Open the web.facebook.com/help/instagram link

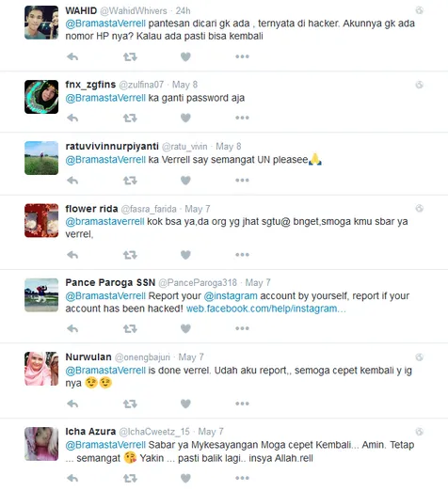[266, 309]
